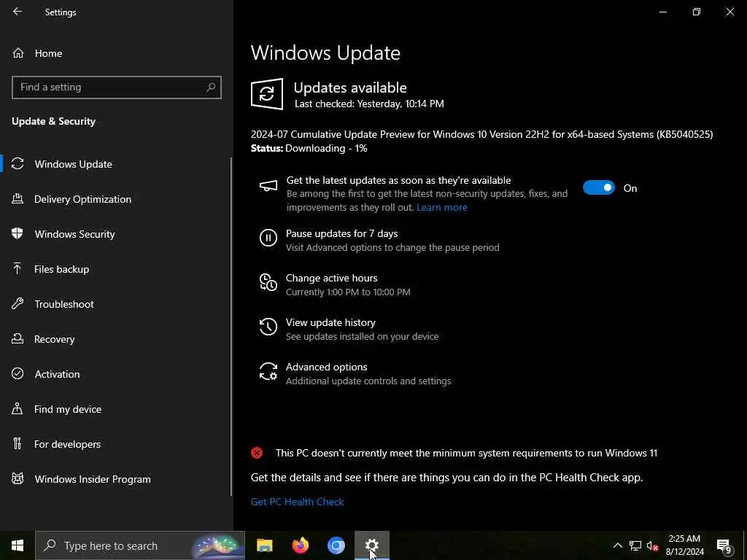Click the Advanced options gear-sync icon
Screen dimensions: 747x560
[x=268, y=371]
